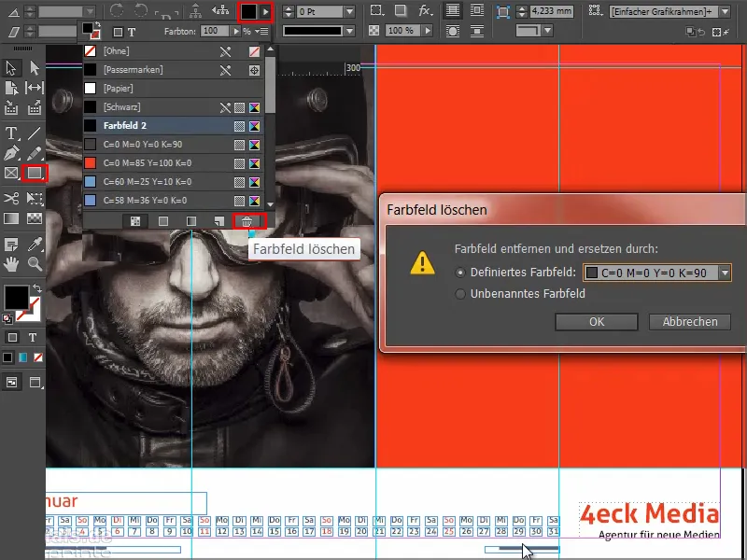747x560 pixels.
Task: Toggle wrap around object shape
Action: (x=453, y=32)
